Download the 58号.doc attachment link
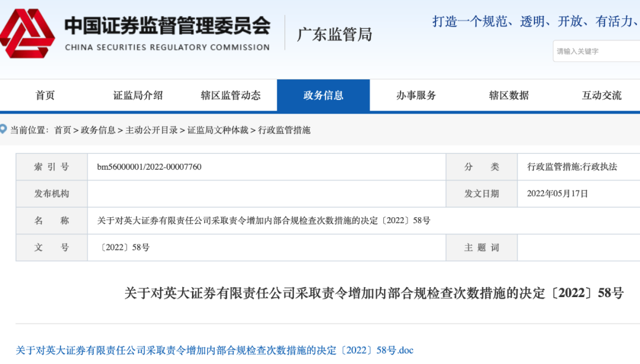This screenshot has width=640, height=364. tap(215, 350)
